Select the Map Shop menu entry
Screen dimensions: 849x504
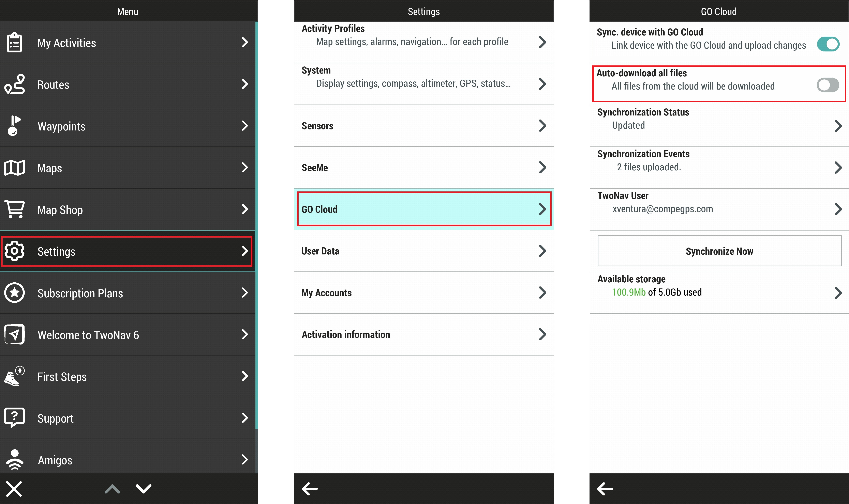click(128, 209)
